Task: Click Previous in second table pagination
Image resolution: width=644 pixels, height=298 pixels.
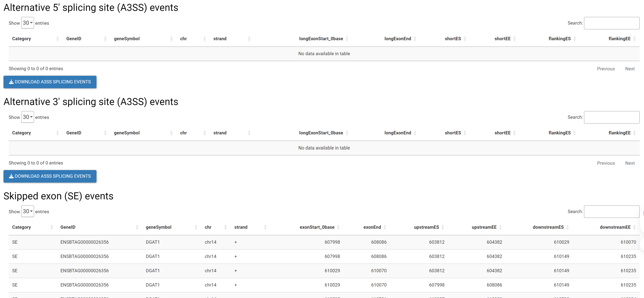Action: coord(606,163)
